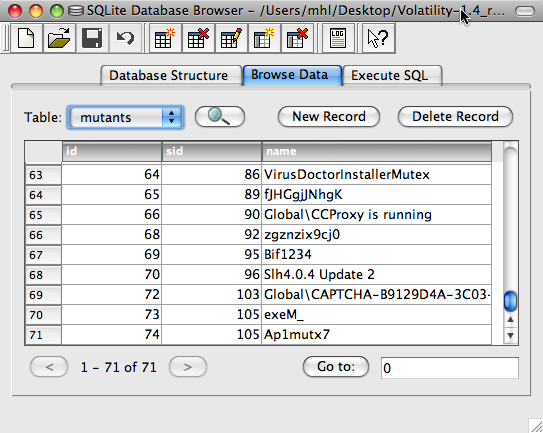Save changes with the floppy disk icon
543x433 pixels.
tap(92, 38)
